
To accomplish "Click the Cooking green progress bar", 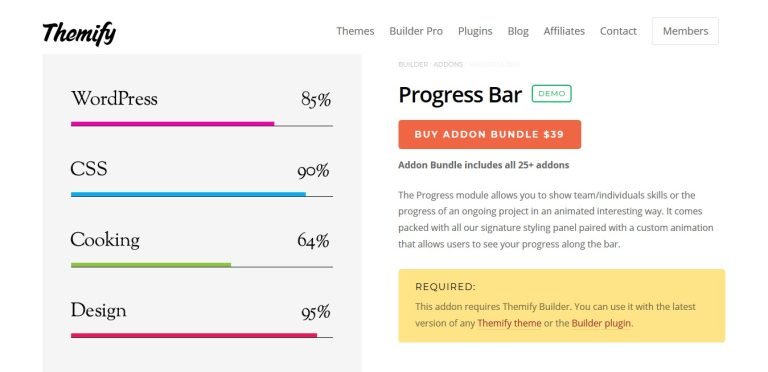I will pyautogui.click(x=151, y=265).
